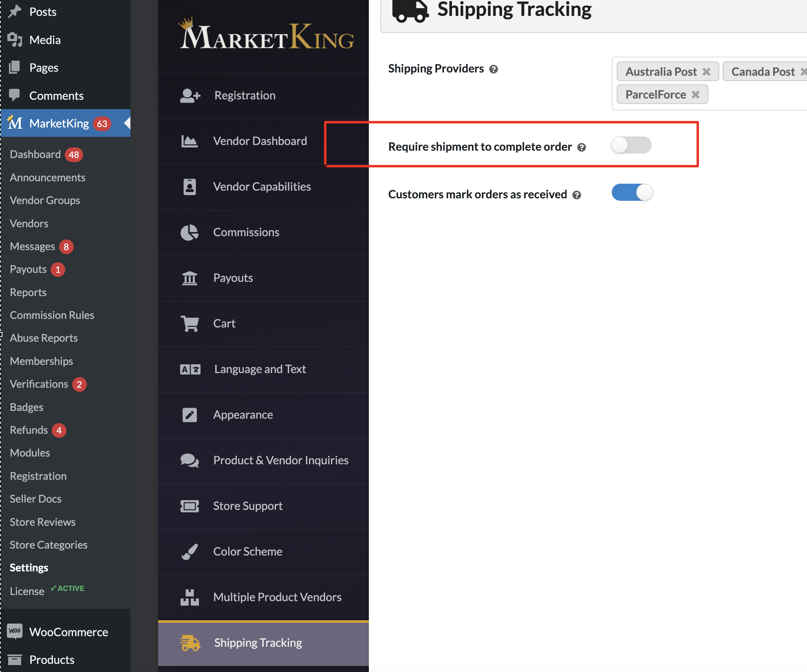
Task: Remove the Australia Post provider tag
Action: coord(706,72)
